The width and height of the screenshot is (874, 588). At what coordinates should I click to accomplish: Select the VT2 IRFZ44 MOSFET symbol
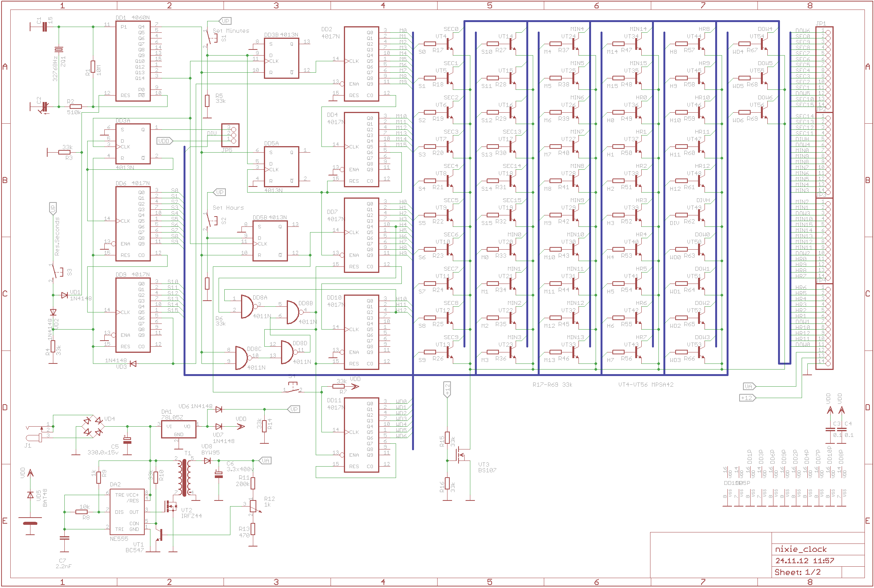[171, 506]
